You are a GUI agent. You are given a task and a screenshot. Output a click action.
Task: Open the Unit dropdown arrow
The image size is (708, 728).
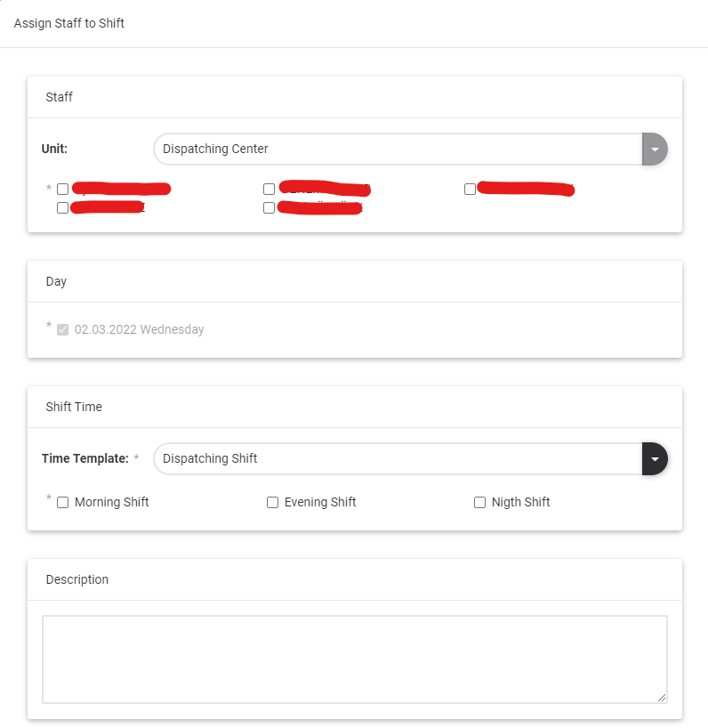(655, 150)
